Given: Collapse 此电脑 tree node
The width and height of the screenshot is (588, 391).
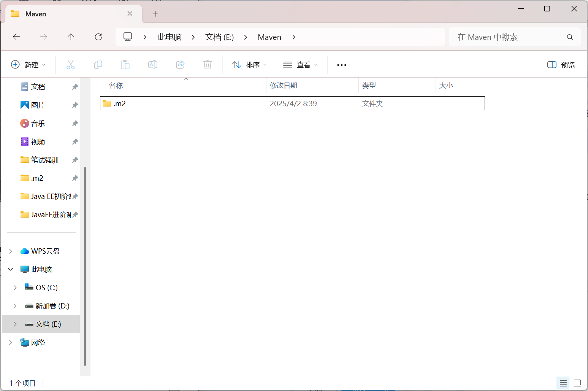Looking at the screenshot, I should 11,269.
